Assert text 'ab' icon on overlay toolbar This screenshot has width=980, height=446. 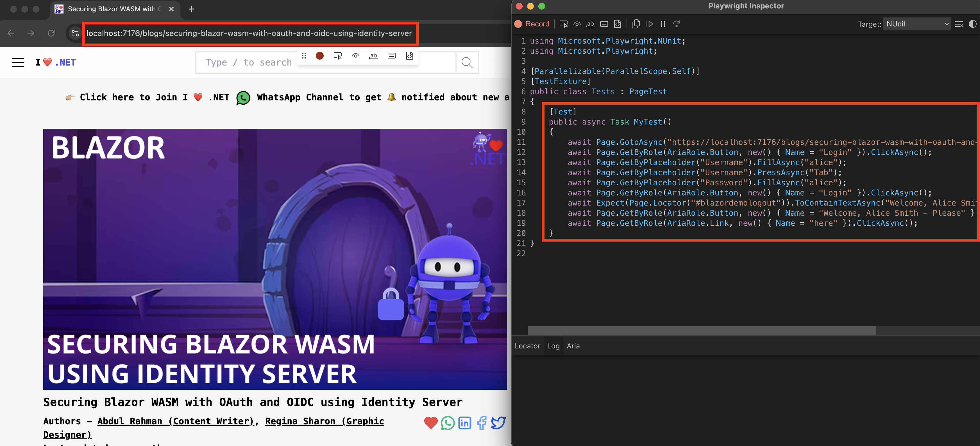pos(374,56)
